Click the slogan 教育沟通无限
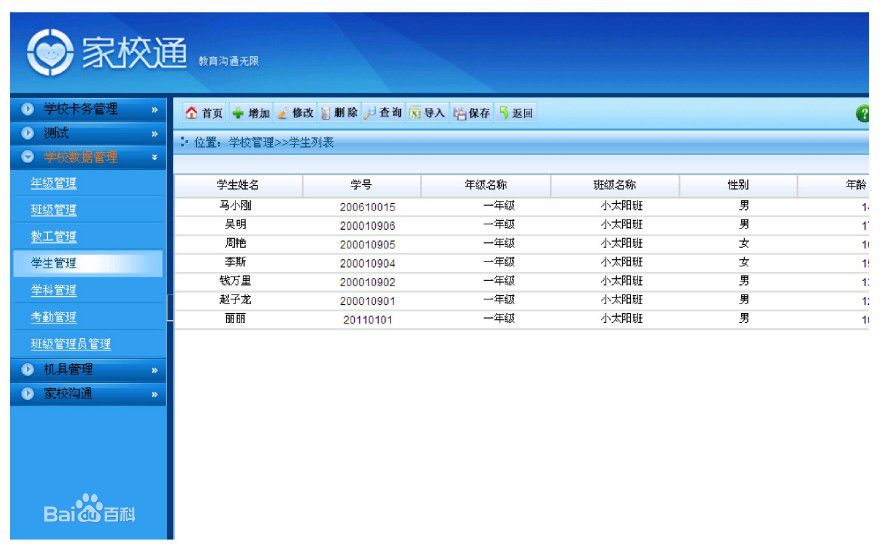This screenshot has width=896, height=550. [229, 61]
